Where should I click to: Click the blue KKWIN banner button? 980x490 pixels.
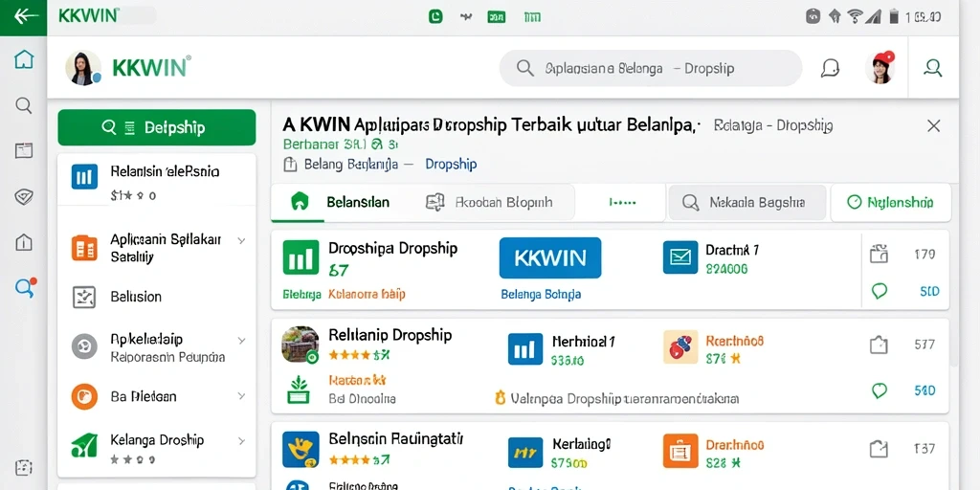(550, 257)
